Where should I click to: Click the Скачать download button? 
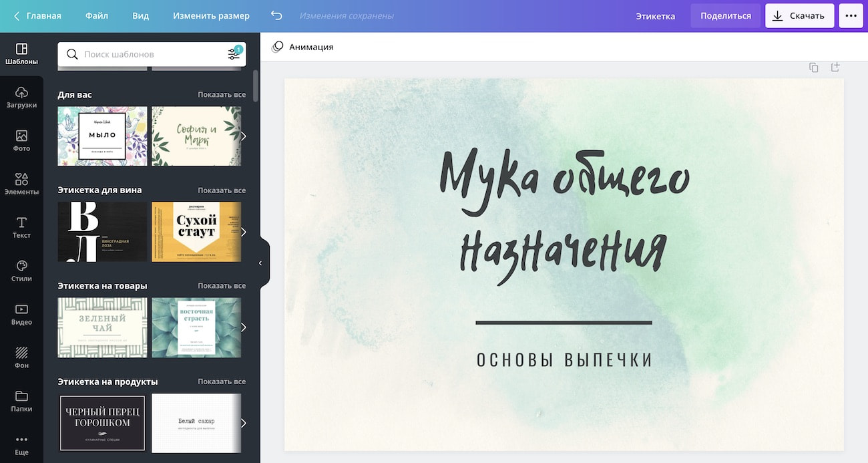(x=799, y=15)
